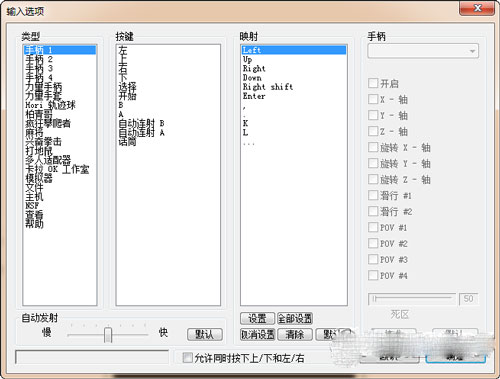The height and width of the screenshot is (379, 500).
Task: Select 开始 in the keys list
Action: click(168, 96)
